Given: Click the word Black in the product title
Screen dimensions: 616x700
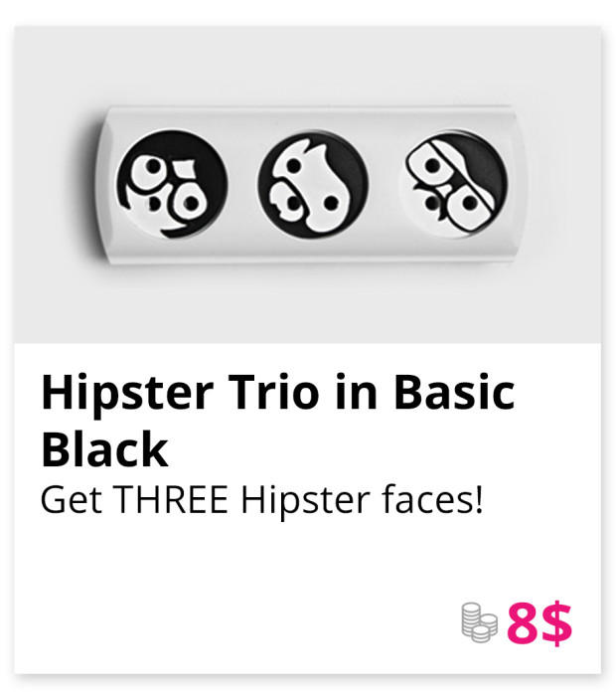Looking at the screenshot, I should (x=105, y=448).
